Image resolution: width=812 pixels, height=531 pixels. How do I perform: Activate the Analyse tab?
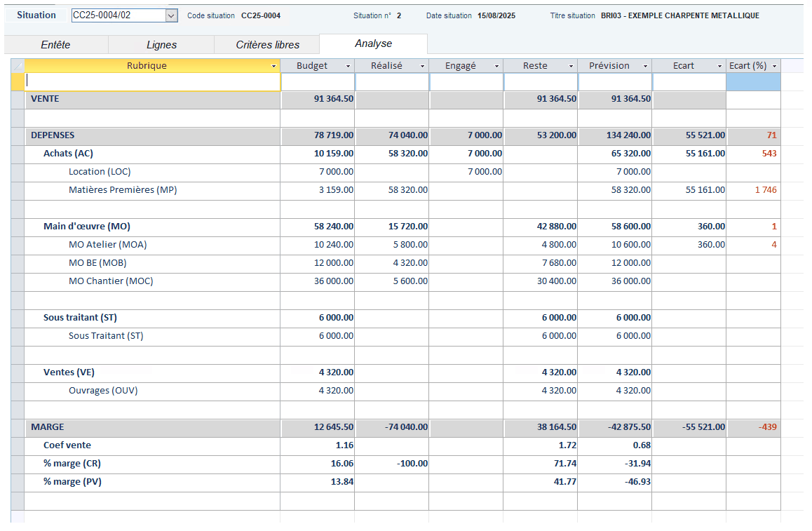click(x=373, y=43)
